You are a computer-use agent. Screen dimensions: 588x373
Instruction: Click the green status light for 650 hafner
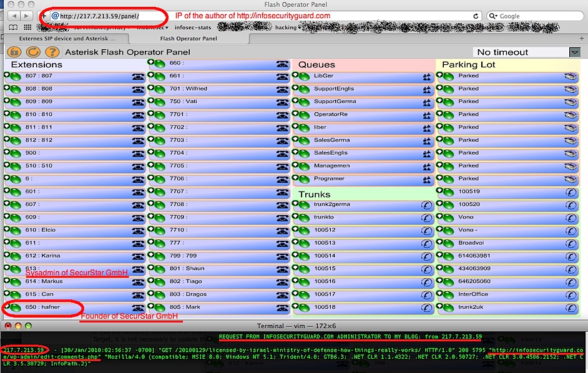(16, 308)
